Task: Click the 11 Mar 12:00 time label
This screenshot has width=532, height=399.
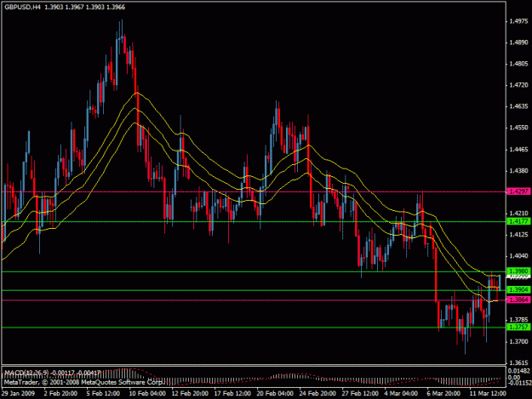Action: coord(488,393)
